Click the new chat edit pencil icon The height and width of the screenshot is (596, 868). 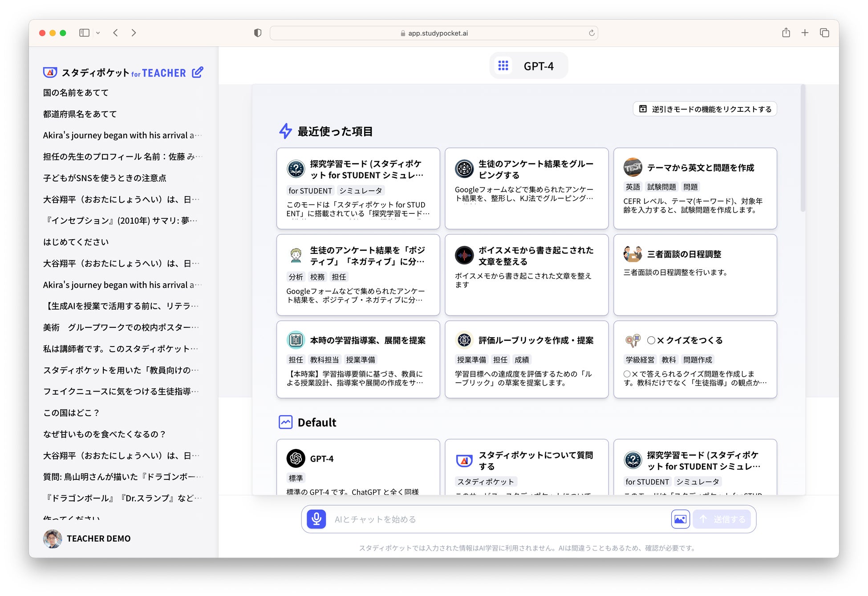pyautogui.click(x=198, y=72)
